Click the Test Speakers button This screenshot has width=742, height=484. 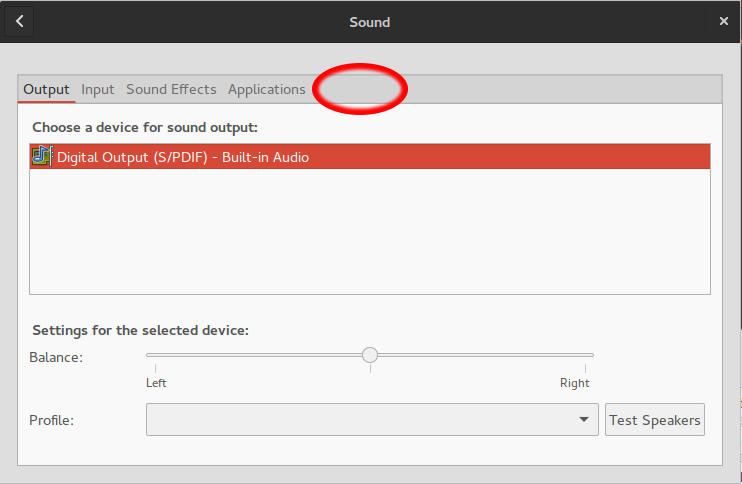click(654, 420)
